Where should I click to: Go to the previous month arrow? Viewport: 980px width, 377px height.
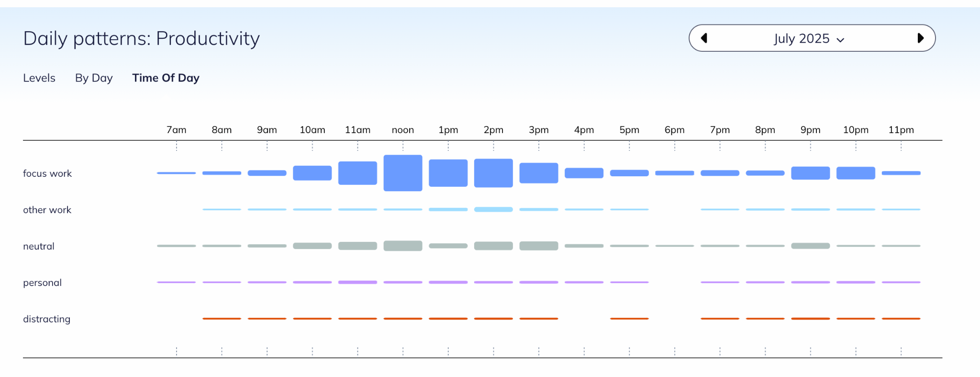[704, 38]
